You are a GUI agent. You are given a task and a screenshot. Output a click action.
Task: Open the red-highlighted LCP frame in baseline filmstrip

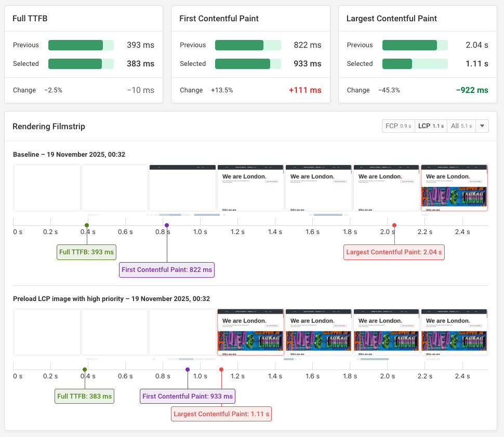(454, 188)
